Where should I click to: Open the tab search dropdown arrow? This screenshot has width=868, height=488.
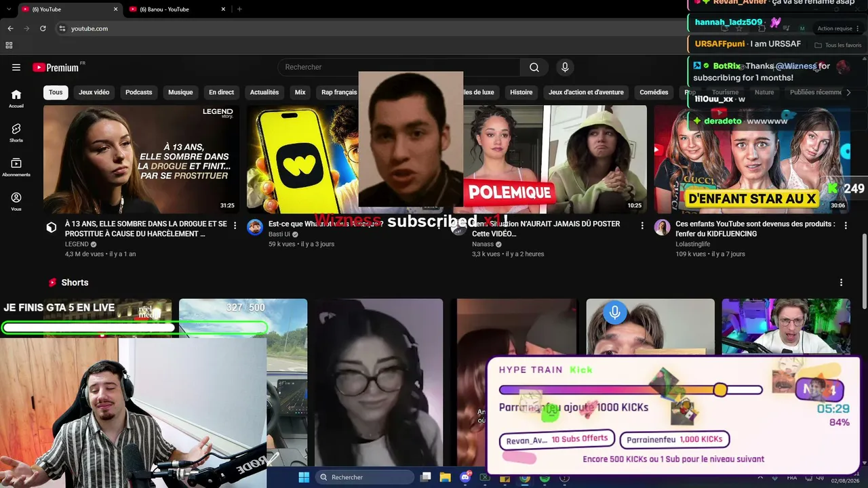pos(9,9)
